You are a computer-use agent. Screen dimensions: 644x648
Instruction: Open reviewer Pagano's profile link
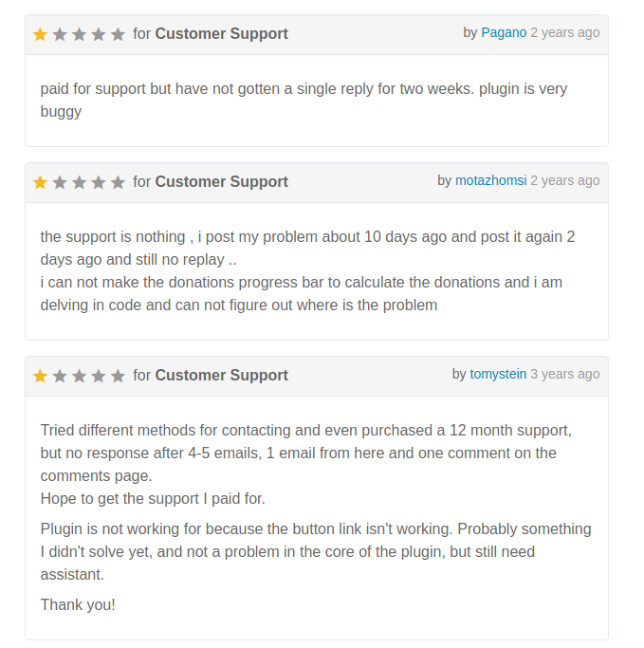[504, 32]
